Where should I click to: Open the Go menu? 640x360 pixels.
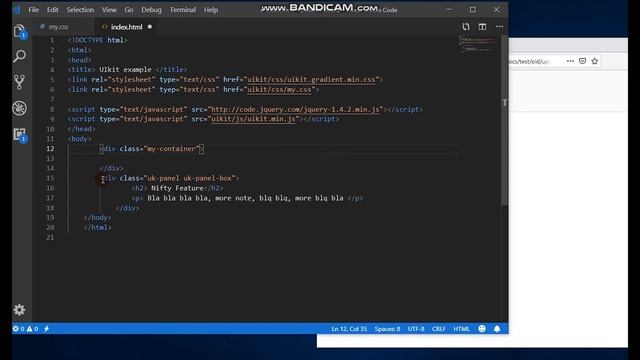(129, 10)
